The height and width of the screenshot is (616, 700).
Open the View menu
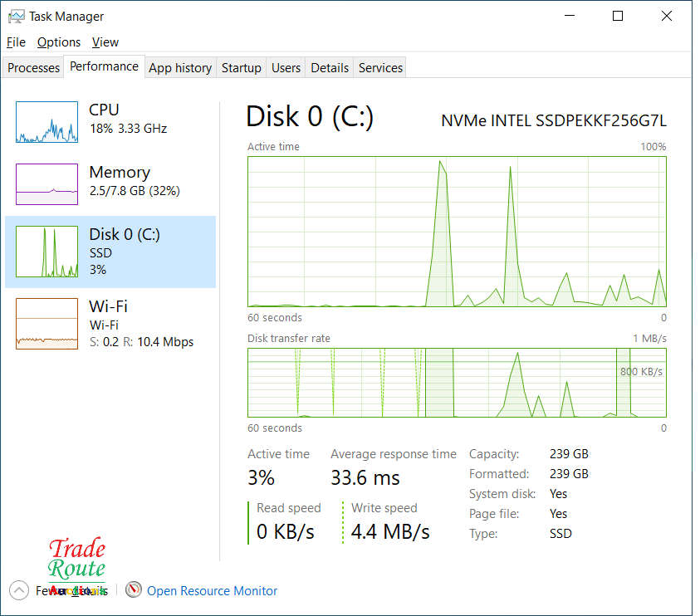pos(105,42)
